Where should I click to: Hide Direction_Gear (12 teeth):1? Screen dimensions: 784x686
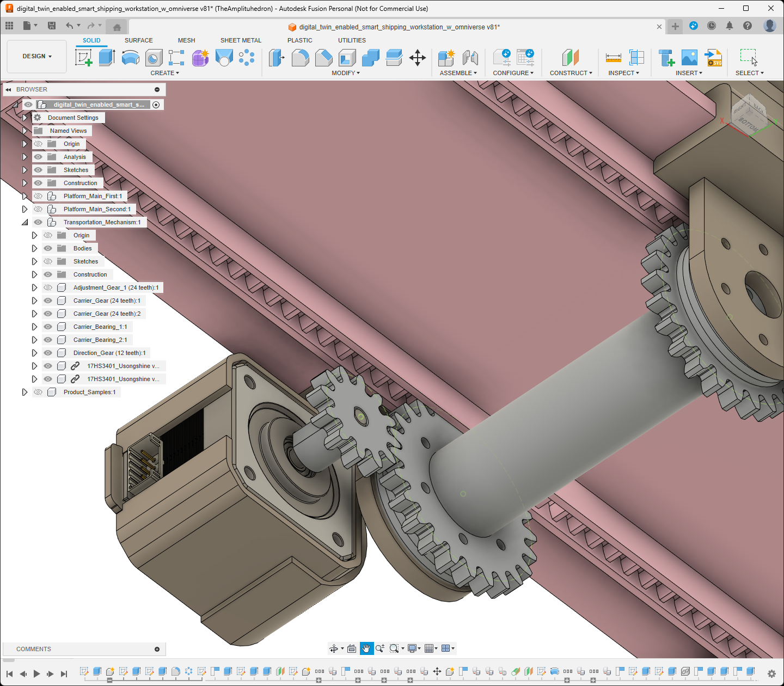(x=48, y=353)
